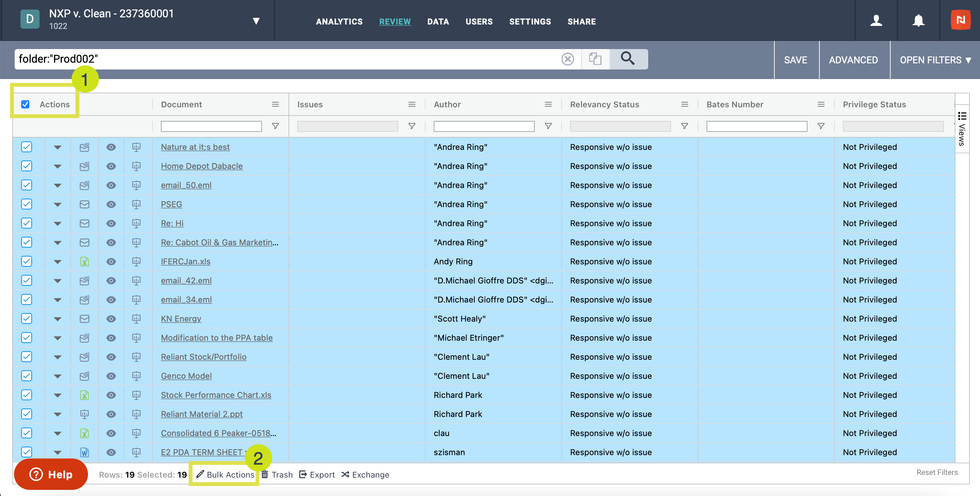This screenshot has height=496, width=980.
Task: Expand actions arrow for Consolidated 6 Peaker row
Action: coord(57,434)
